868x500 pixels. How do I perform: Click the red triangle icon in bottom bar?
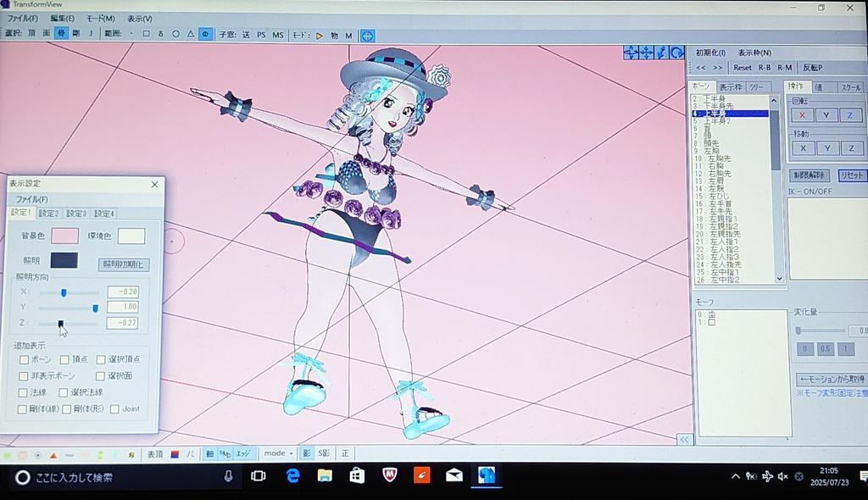53,455
